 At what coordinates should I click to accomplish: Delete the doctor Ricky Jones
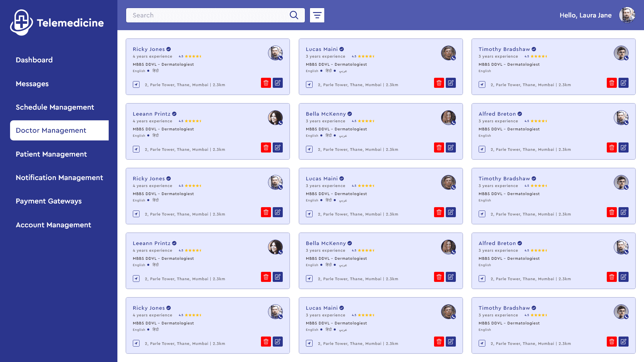266,82
